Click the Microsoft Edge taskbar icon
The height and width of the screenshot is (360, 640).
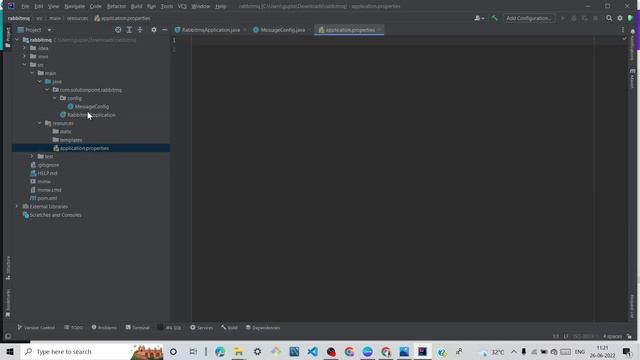tap(220, 351)
